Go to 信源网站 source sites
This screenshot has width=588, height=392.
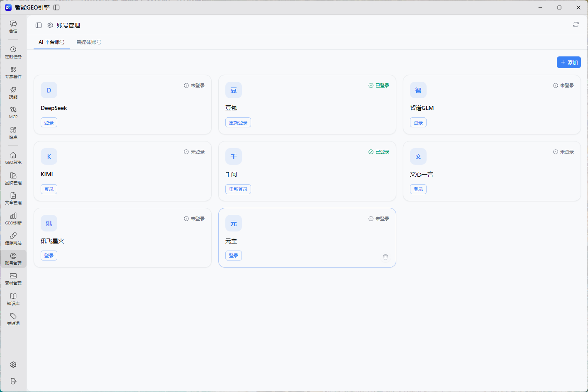13,239
